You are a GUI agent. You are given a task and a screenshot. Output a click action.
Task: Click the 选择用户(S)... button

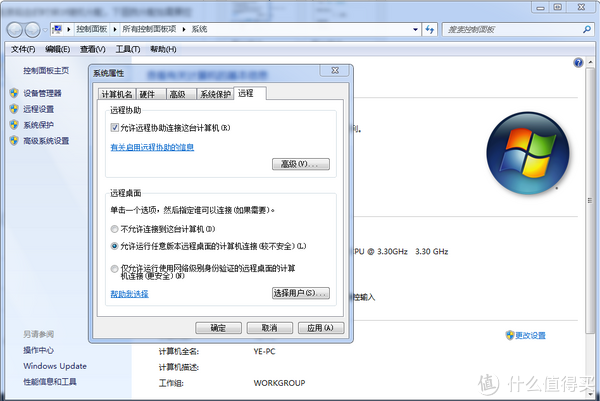click(x=301, y=293)
